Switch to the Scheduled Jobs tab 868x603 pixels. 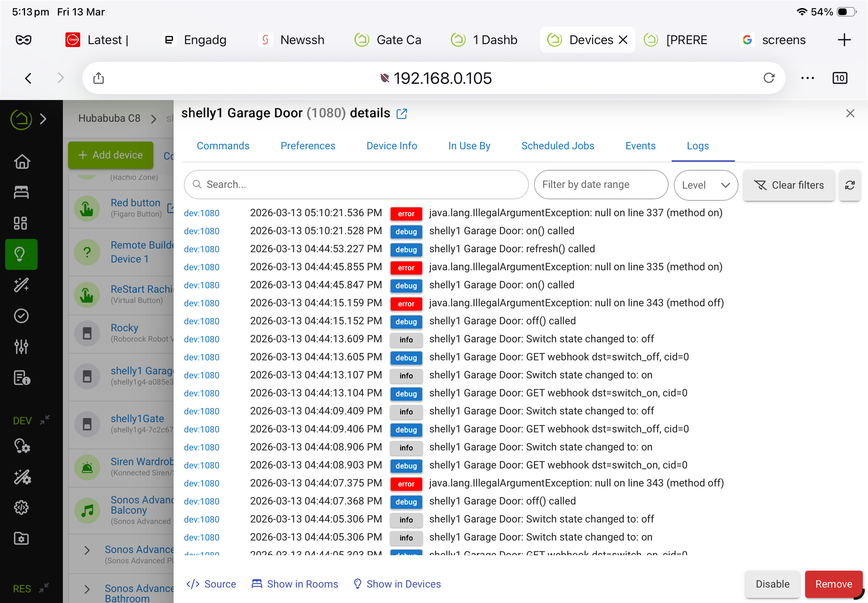tap(557, 146)
